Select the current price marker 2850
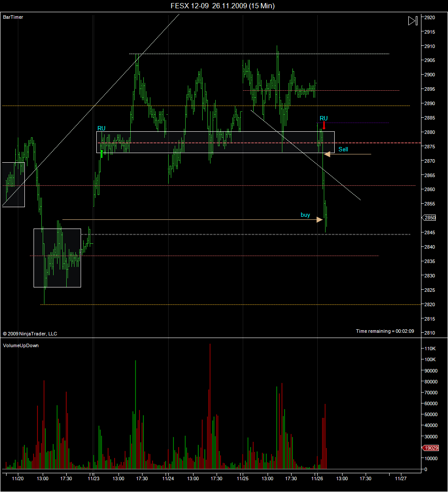Viewport: 448px width, 492px height. [429, 218]
